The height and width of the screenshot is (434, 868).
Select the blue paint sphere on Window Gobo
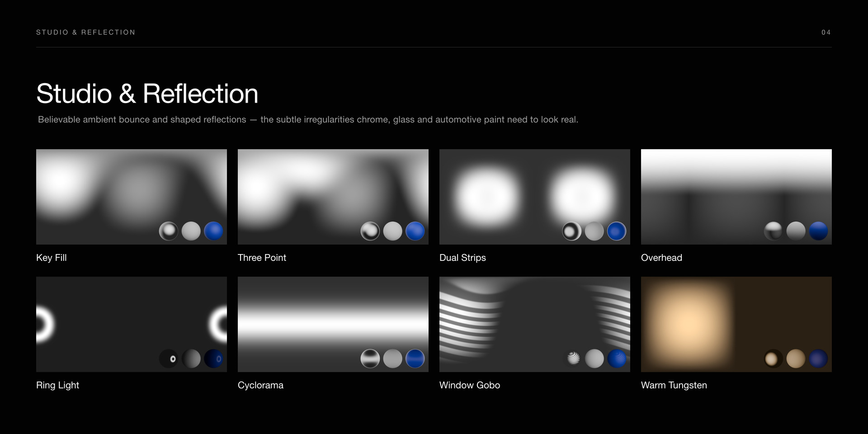(x=617, y=359)
